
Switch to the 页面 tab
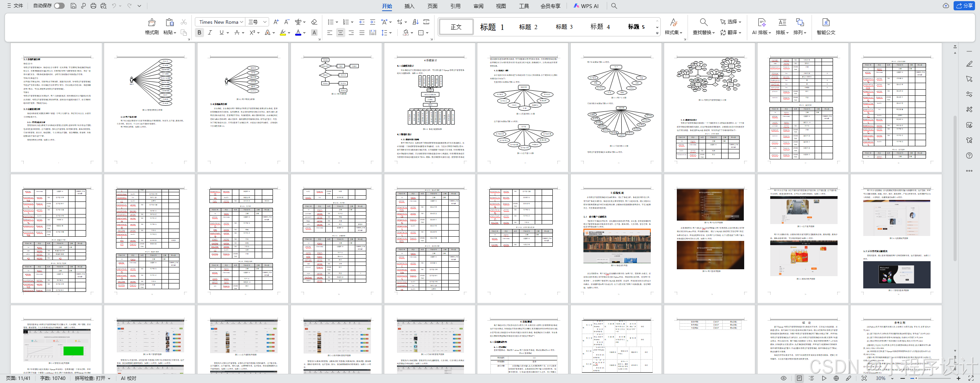click(x=432, y=6)
